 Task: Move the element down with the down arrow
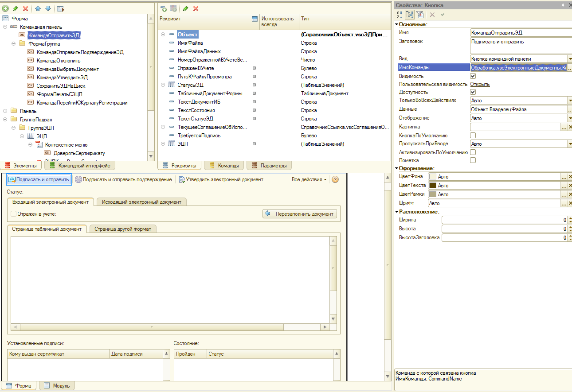click(48, 8)
